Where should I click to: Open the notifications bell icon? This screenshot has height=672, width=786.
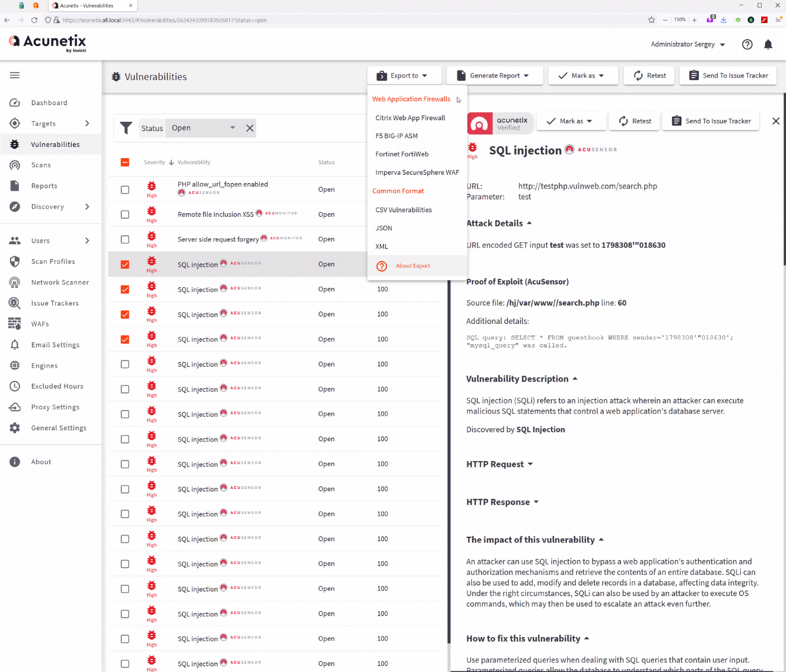click(768, 44)
